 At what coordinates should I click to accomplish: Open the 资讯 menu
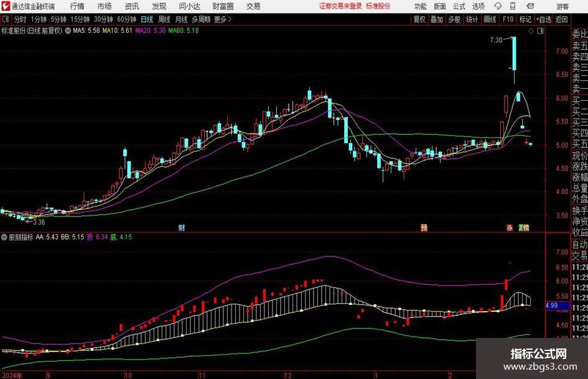pos(132,6)
